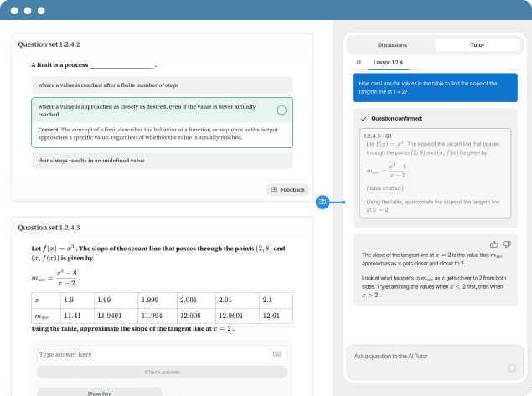
Task: Select option 'reached after a finite number of steps'
Action: pyautogui.click(x=162, y=85)
